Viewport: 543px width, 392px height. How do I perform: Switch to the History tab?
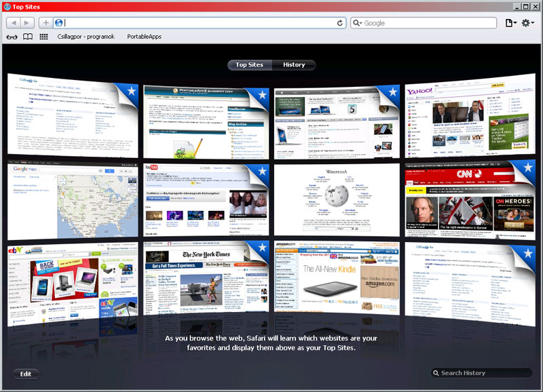(294, 64)
